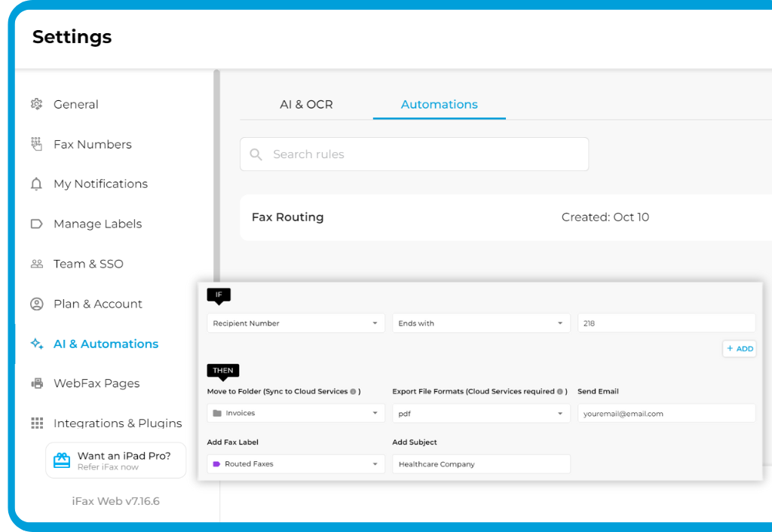The height and width of the screenshot is (532, 772).
Task: Switch to the AI & OCR tab
Action: pos(306,104)
